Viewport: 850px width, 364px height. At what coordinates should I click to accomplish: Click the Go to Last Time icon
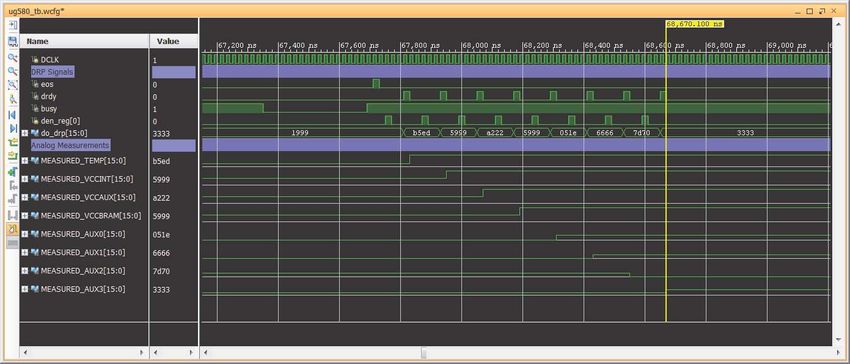(12, 128)
